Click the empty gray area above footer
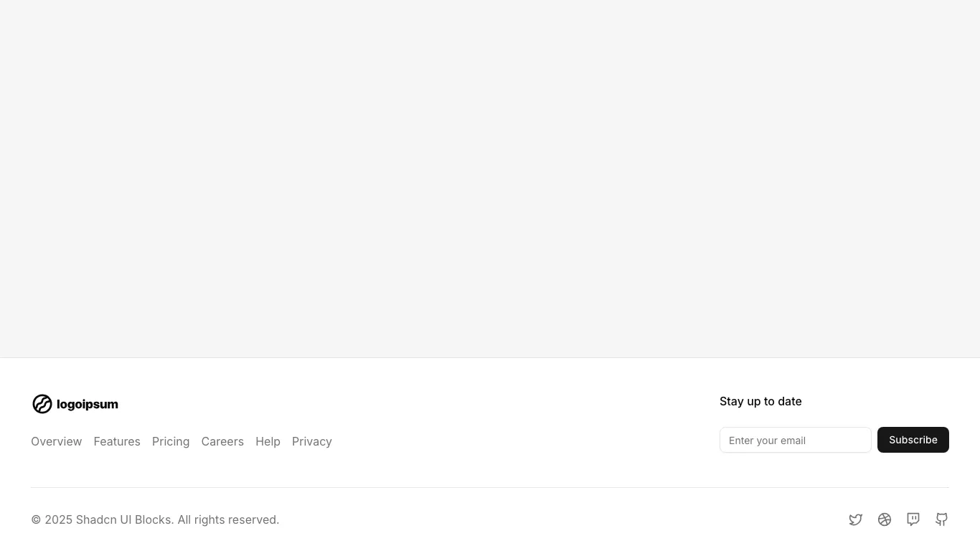 click(490, 179)
